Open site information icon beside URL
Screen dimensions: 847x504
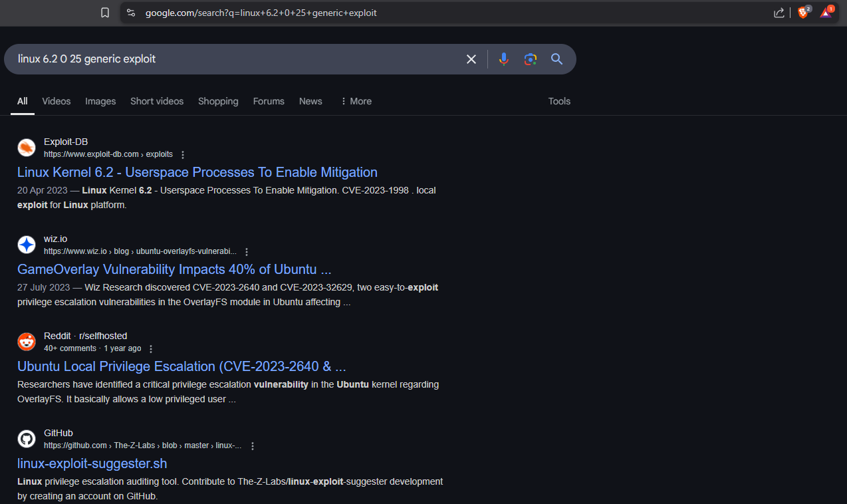point(131,13)
